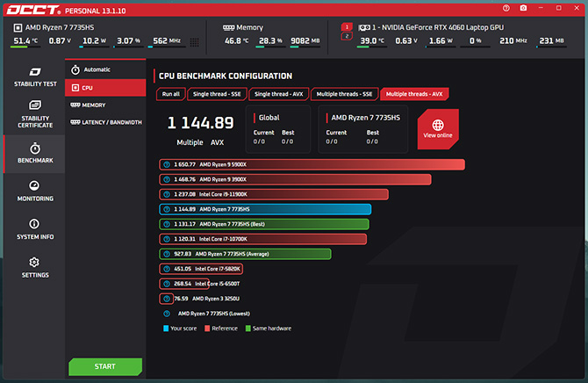Image resolution: width=588 pixels, height=383 pixels.
Task: Click the Your score legend swatch
Action: pos(166,329)
